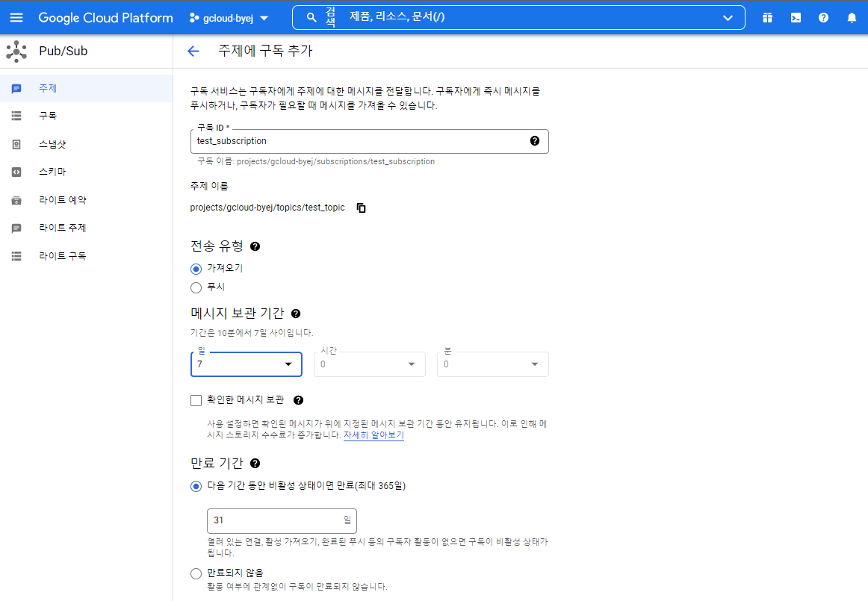Open 스냅샷 in the sidebar
This screenshot has height=601, width=868.
click(x=87, y=144)
